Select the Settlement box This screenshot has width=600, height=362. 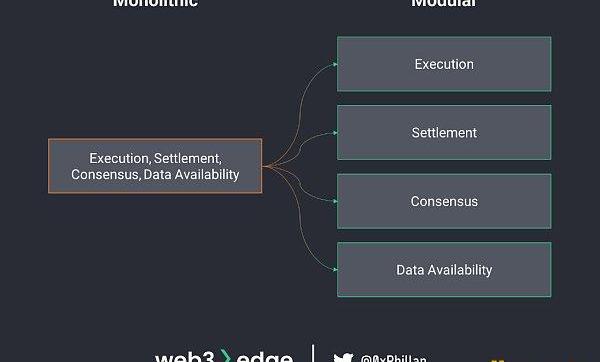pyautogui.click(x=444, y=132)
